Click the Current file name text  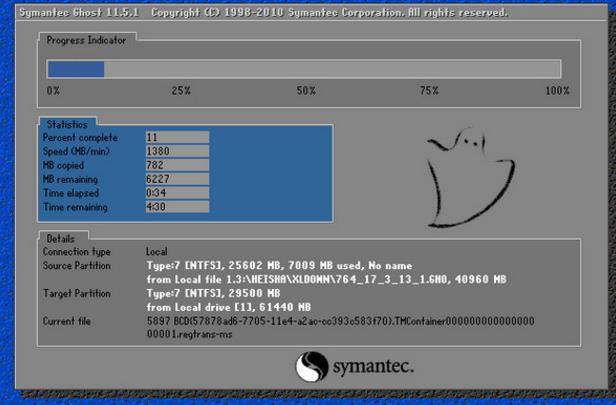[340, 326]
